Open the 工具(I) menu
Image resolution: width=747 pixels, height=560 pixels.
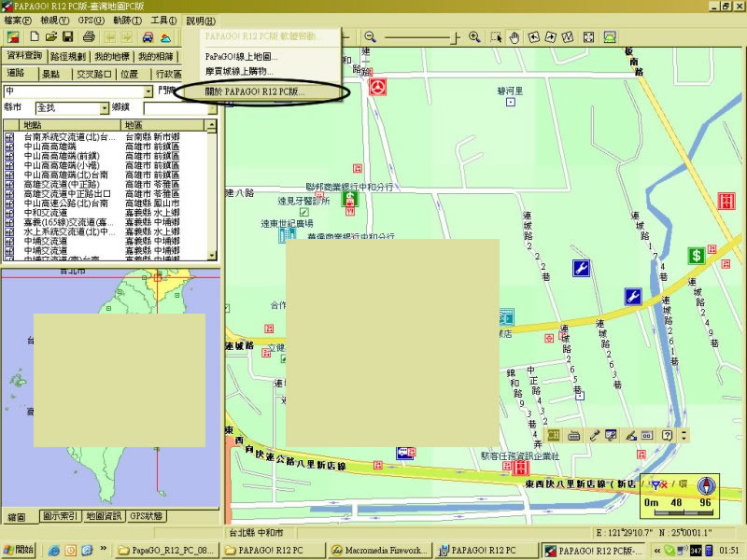(163, 21)
